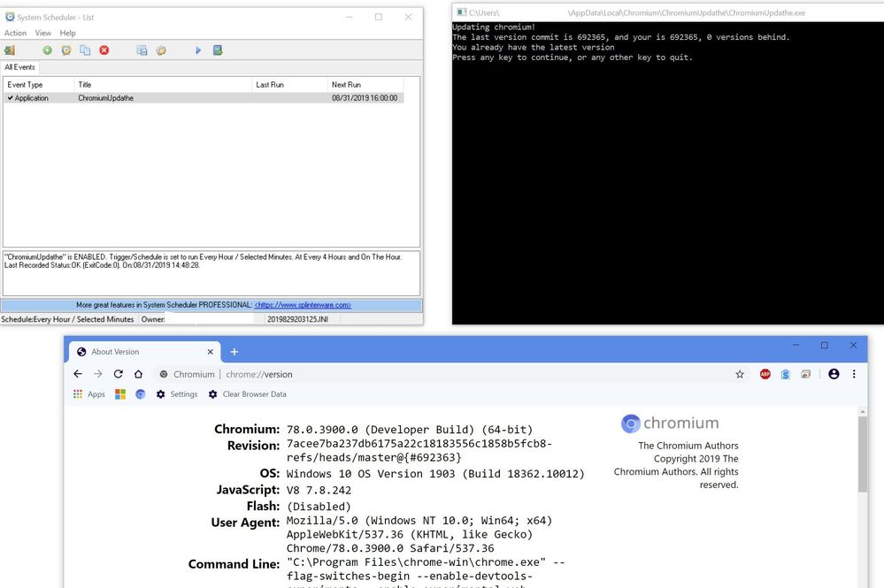The image size is (884, 588).
Task: Click the scrollbar up arrow in Chromium
Action: click(x=863, y=412)
